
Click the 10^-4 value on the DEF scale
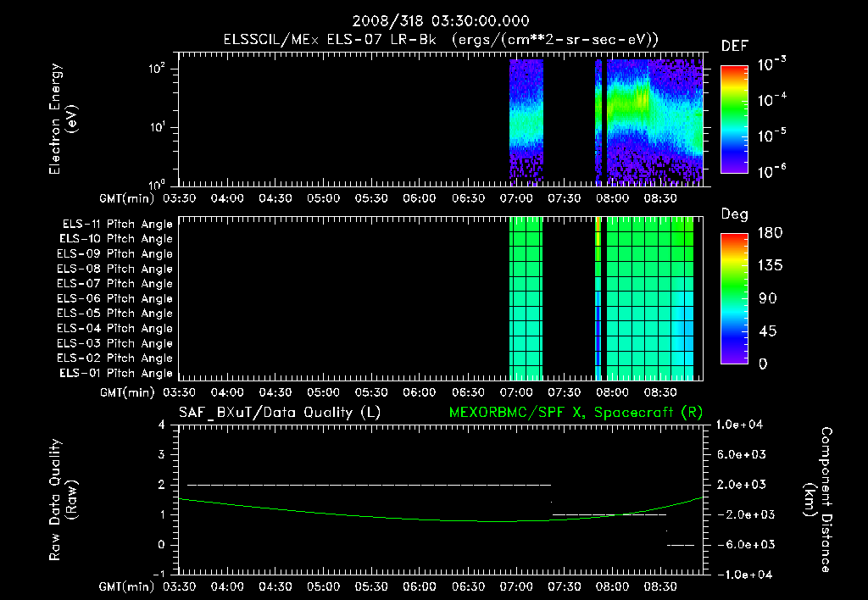coord(771,100)
